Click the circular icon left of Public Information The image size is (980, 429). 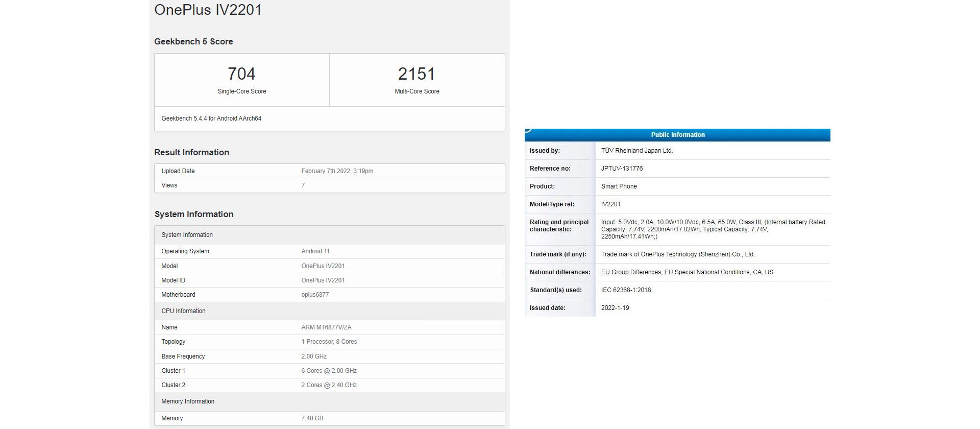(x=528, y=130)
